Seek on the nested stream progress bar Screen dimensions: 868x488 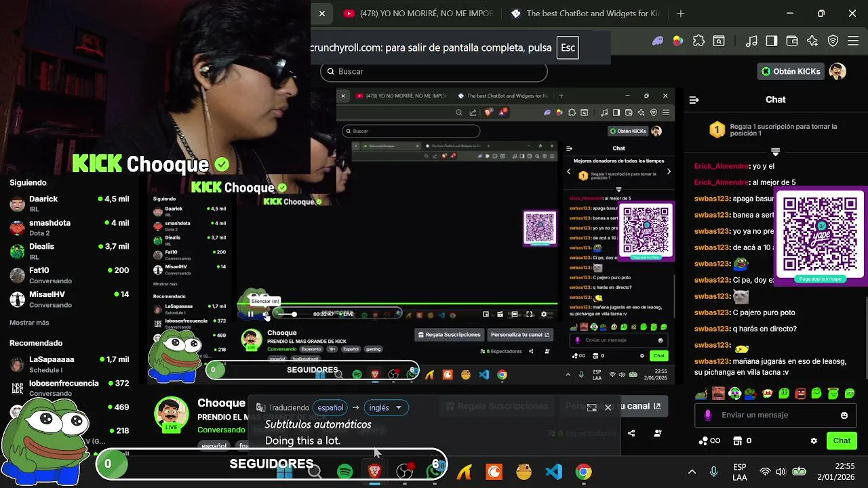pos(397,304)
